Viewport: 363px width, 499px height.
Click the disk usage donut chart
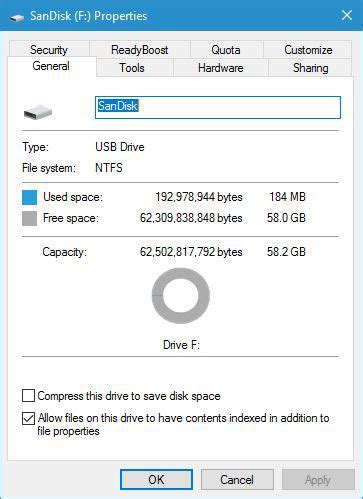pos(181,296)
